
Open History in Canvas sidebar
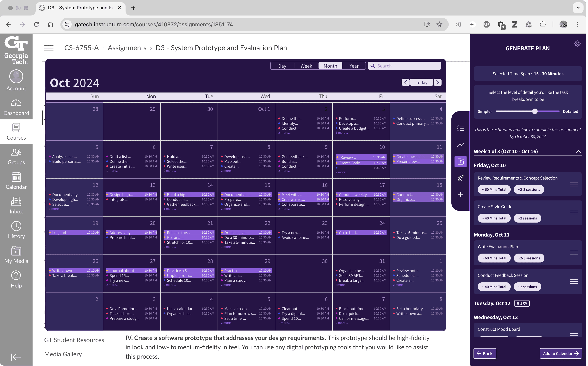coord(16,230)
